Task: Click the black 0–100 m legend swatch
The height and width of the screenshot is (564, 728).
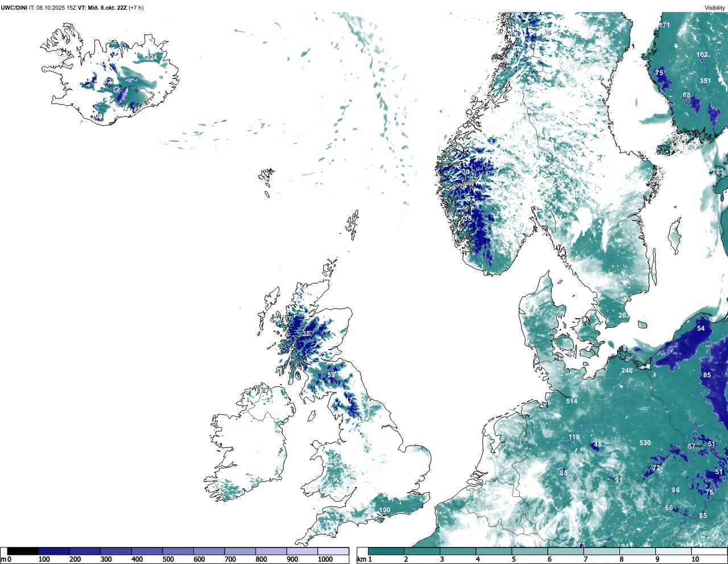Action: point(23,551)
